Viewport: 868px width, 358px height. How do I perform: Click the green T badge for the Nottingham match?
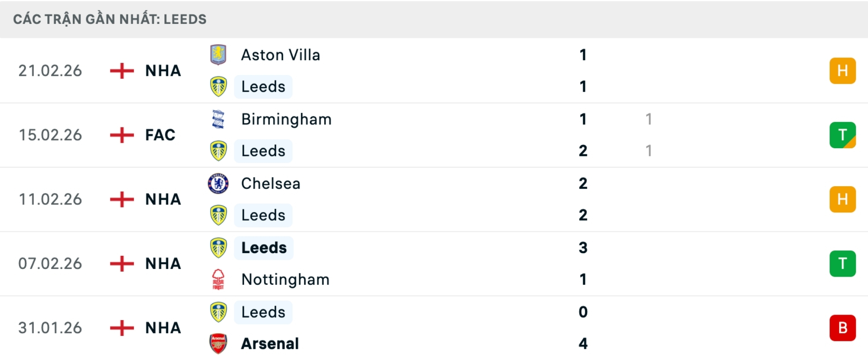842,264
